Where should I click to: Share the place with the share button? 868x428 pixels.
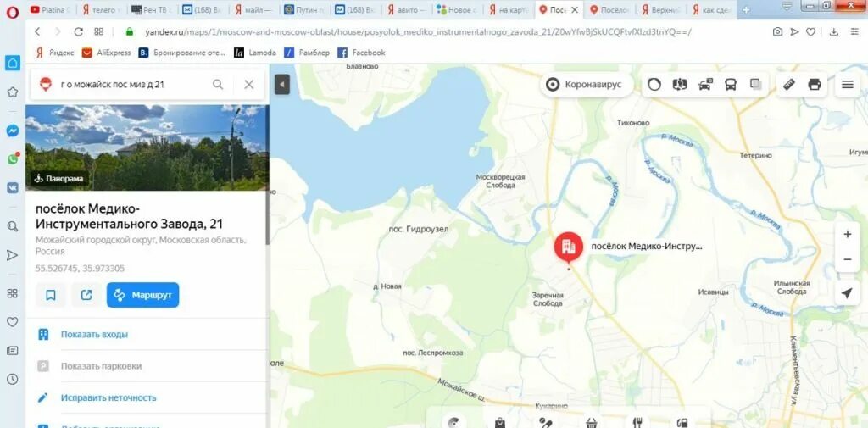86,295
